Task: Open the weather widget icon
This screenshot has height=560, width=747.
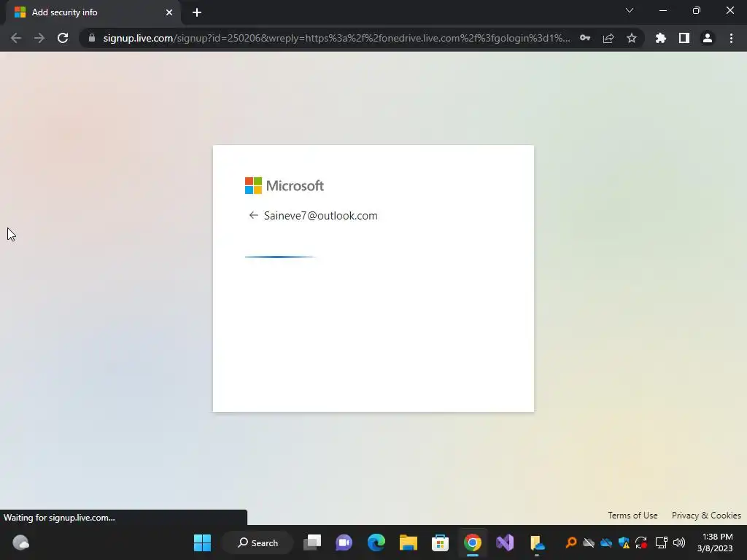Action: [21, 542]
